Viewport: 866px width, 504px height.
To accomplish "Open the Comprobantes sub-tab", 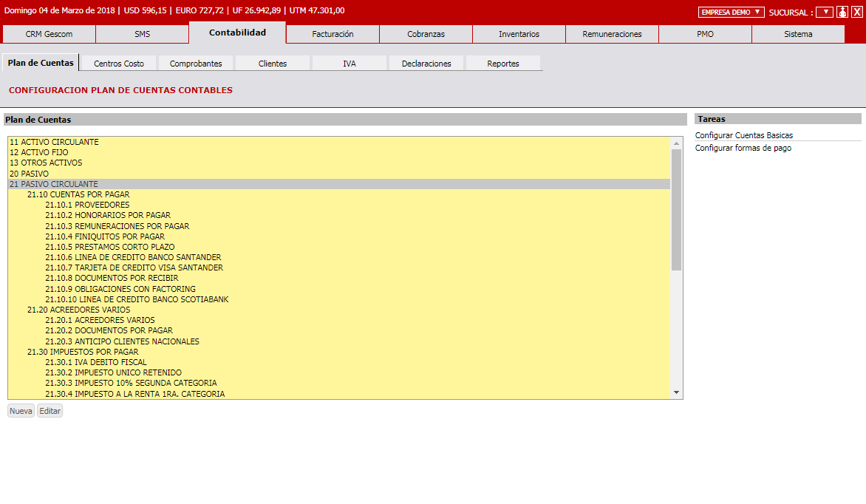I will pos(196,64).
